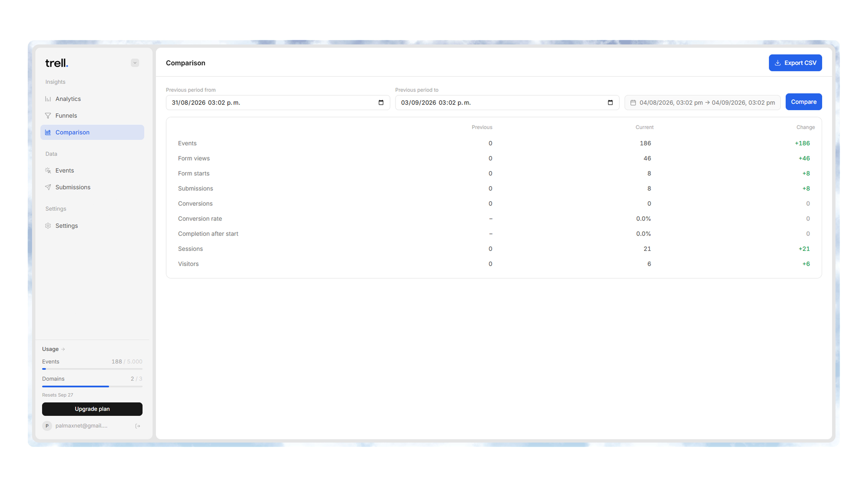Screen dimensions: 868x487
Task: Click the Comparison page heading
Action: click(x=185, y=63)
